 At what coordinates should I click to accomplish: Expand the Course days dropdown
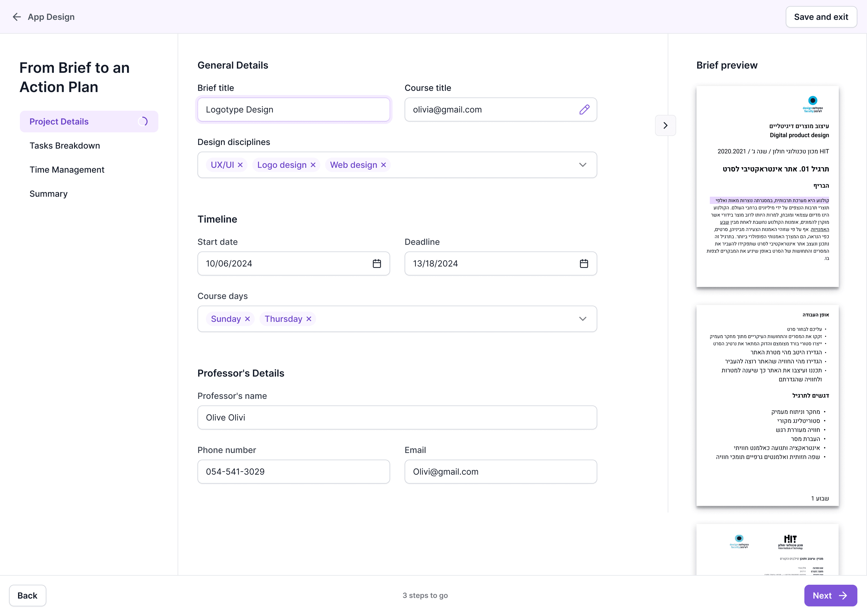point(583,319)
